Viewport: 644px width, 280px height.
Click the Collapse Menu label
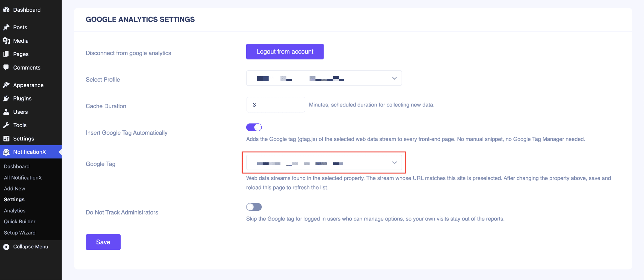point(31,247)
